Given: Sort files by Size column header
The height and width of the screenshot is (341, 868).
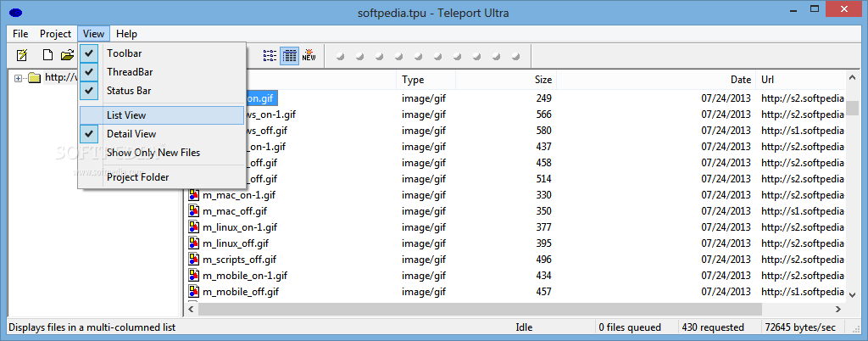Looking at the screenshot, I should click(x=506, y=80).
